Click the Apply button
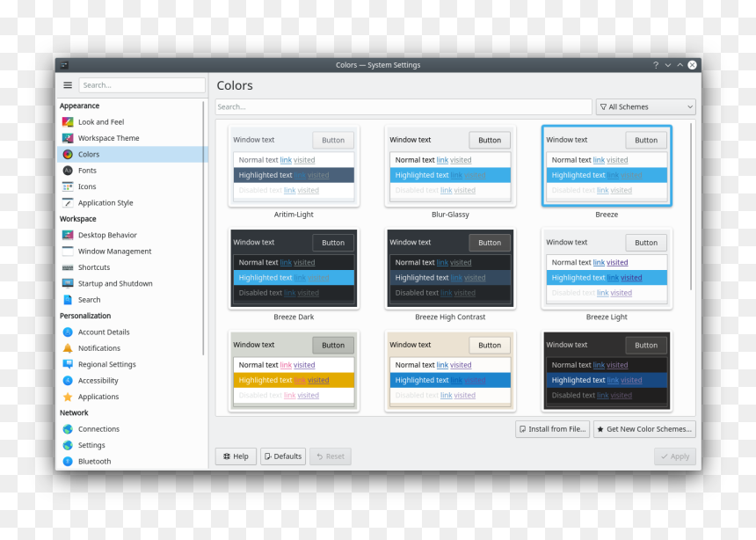The image size is (756, 540). pyautogui.click(x=675, y=456)
